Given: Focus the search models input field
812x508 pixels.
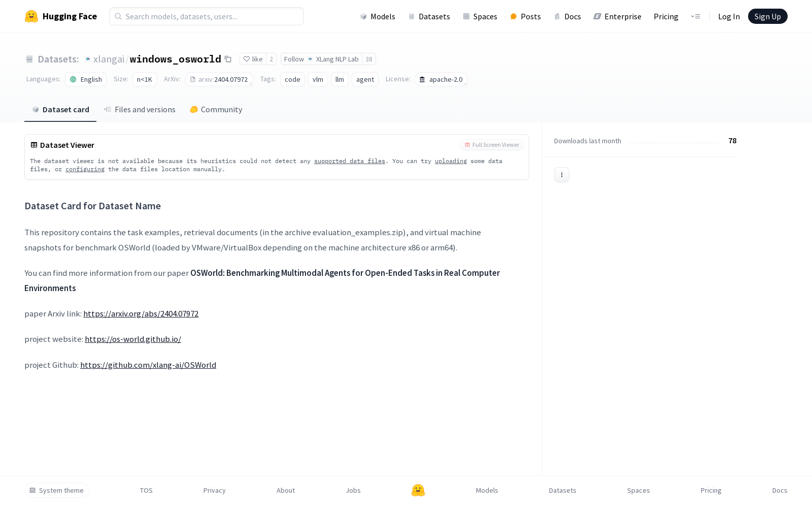Looking at the screenshot, I should (207, 16).
